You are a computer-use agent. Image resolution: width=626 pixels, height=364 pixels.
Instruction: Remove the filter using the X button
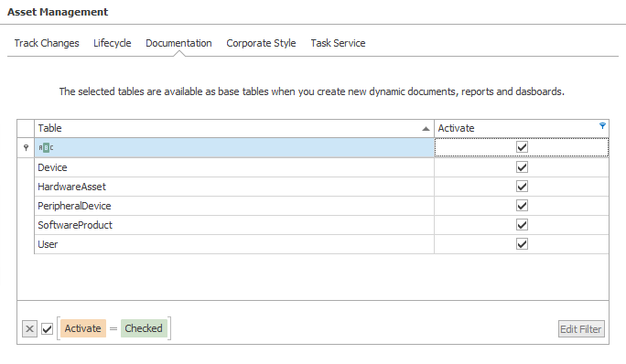point(29,329)
